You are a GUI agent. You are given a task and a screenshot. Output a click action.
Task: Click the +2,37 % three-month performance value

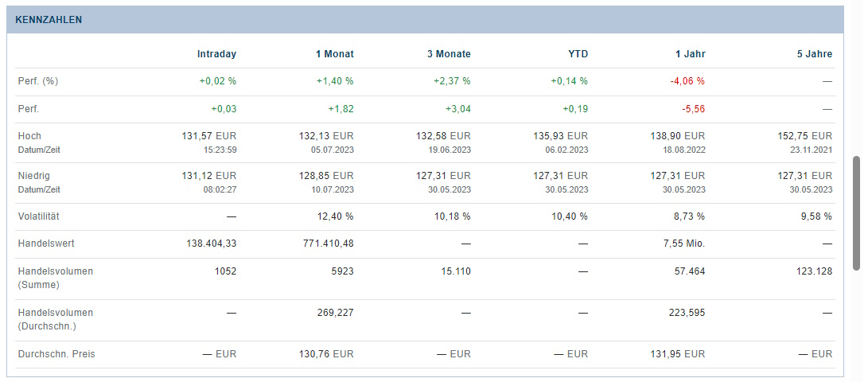pos(452,81)
